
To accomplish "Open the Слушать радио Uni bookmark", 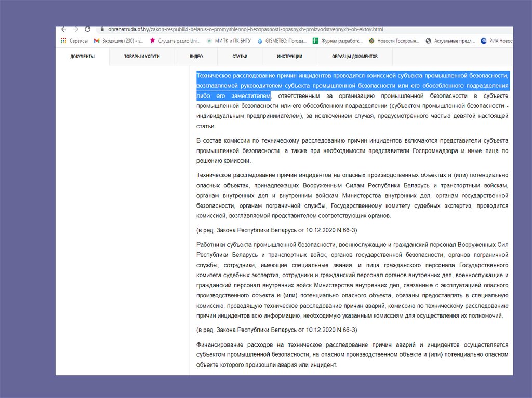I will pos(175,40).
